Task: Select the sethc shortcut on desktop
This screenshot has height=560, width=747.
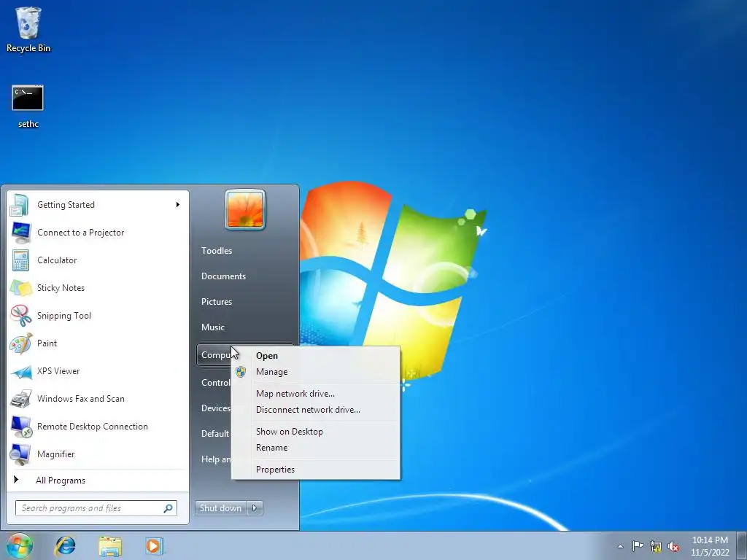Action: click(28, 106)
